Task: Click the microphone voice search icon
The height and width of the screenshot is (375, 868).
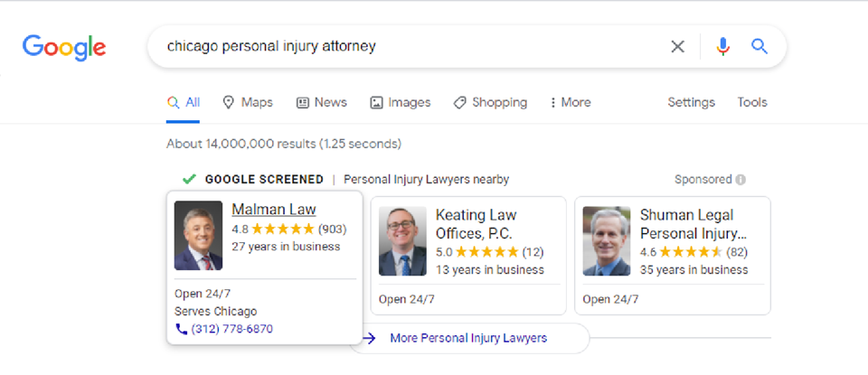Action: click(722, 46)
